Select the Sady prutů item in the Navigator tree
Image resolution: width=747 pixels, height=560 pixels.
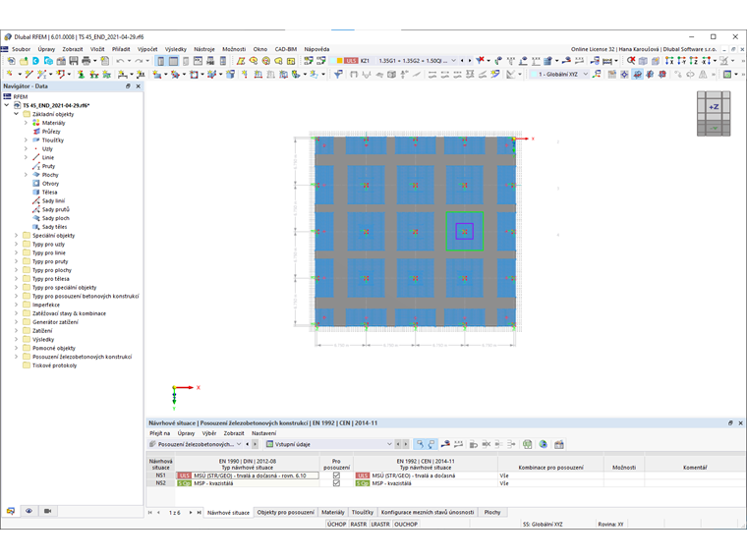click(55, 209)
